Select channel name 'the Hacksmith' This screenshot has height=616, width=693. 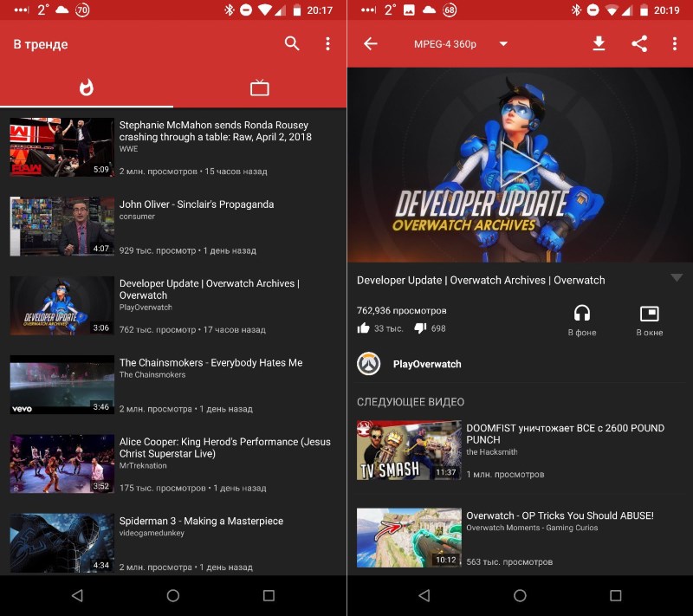[x=492, y=452]
